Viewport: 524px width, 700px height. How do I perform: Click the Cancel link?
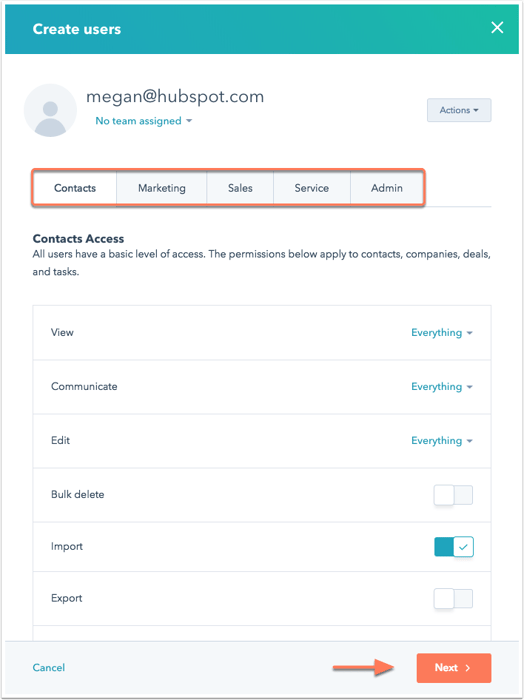[x=49, y=667]
